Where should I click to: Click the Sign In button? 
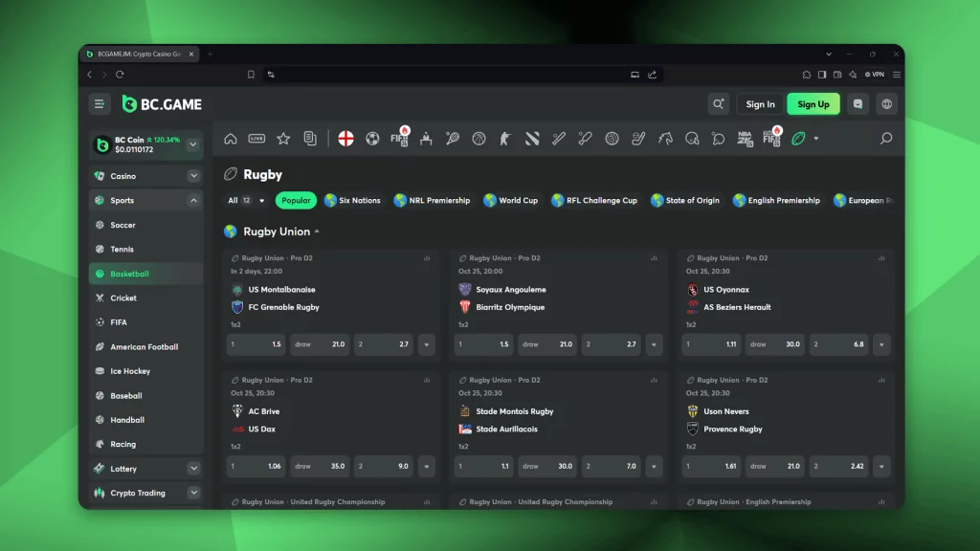click(x=760, y=104)
